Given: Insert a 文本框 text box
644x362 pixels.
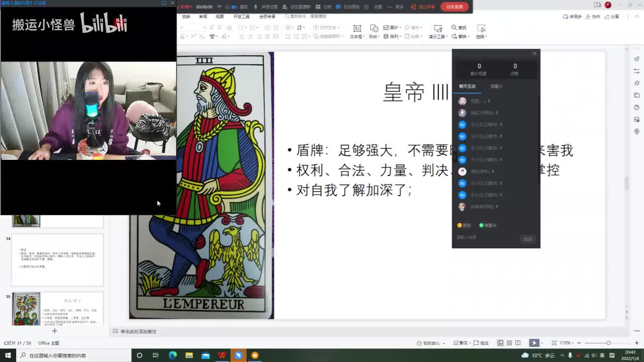Looking at the screenshot, I should 356,32.
